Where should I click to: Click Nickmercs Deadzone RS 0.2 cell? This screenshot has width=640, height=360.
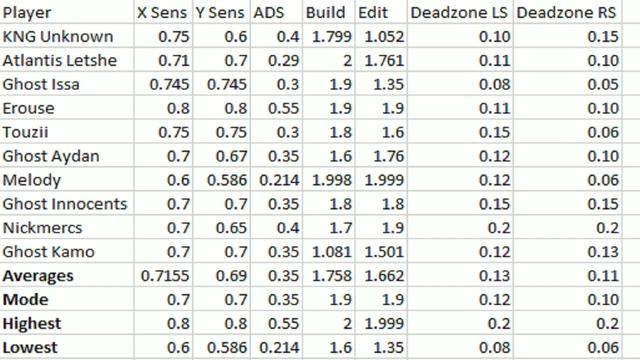567,228
